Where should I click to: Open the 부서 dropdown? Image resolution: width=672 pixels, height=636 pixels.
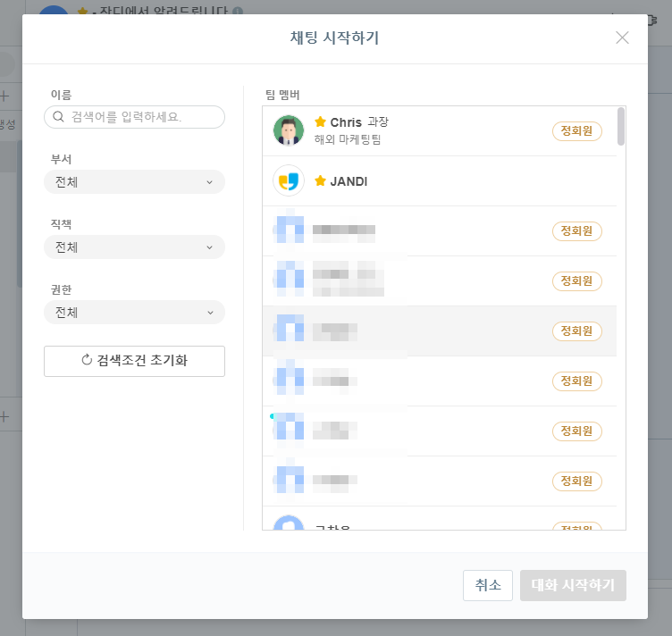point(134,182)
